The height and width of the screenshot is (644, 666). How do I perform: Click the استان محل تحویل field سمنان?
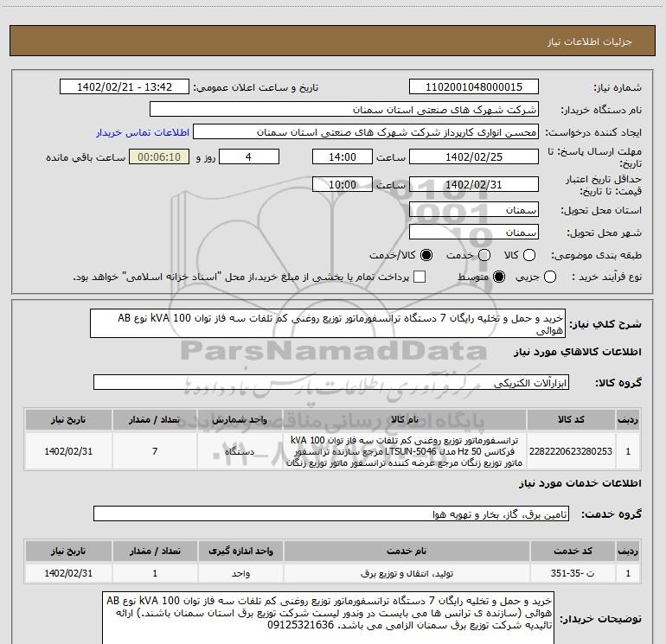(474, 210)
